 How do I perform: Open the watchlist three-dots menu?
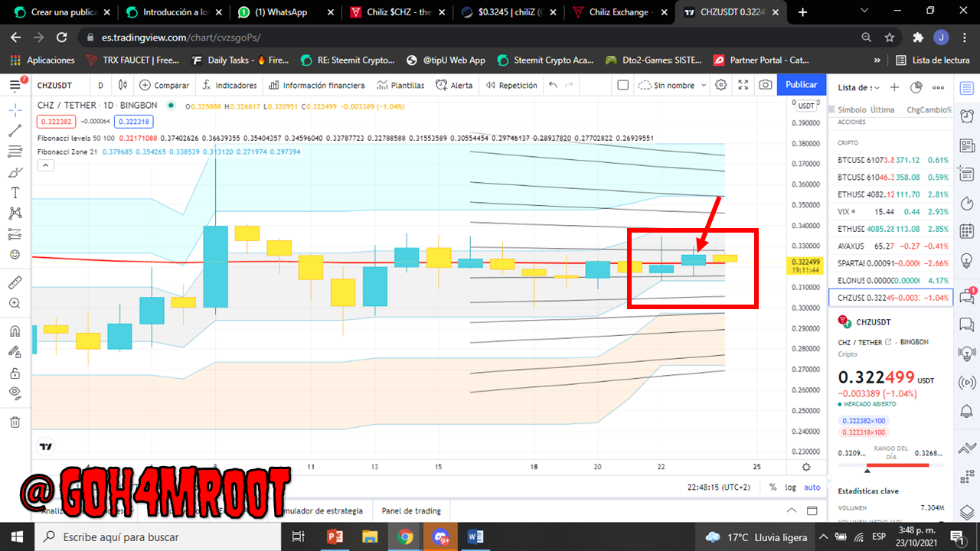[x=939, y=87]
